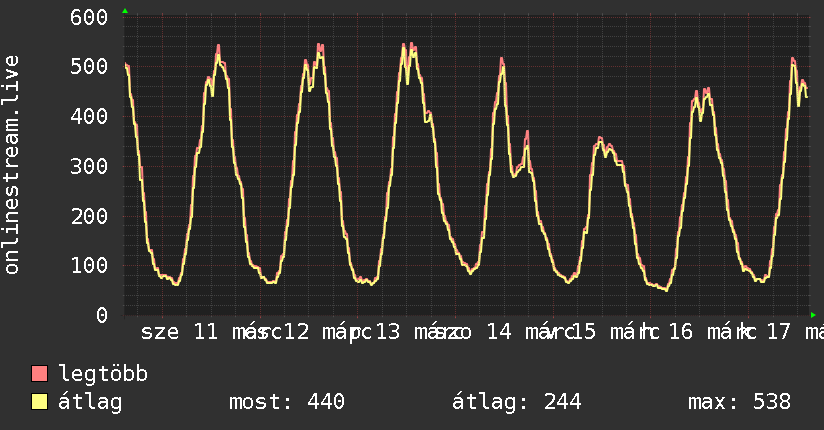824x430 pixels.
Task: Click the 16 date label on the x-axis
Action: [681, 332]
